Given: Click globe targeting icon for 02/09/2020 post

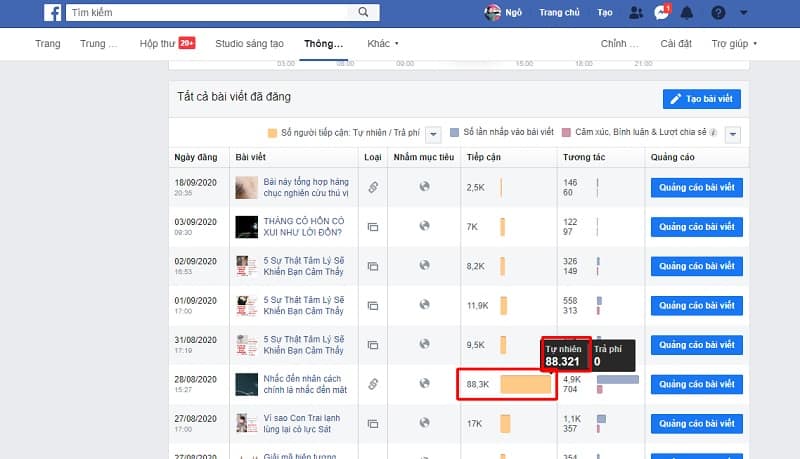Looking at the screenshot, I should click(424, 265).
